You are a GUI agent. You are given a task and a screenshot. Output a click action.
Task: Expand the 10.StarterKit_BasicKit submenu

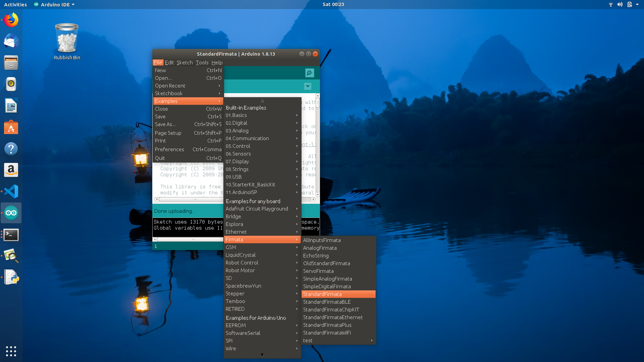(x=262, y=184)
